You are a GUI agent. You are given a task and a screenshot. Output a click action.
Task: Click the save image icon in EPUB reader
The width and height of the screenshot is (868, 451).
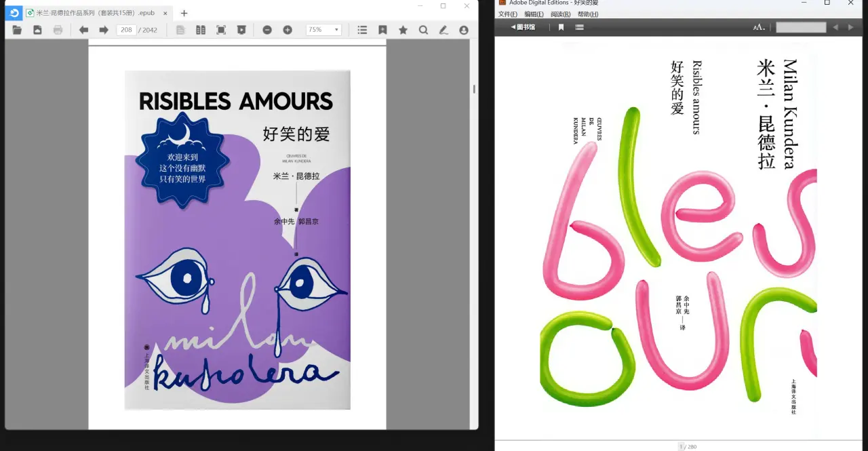[37, 30]
